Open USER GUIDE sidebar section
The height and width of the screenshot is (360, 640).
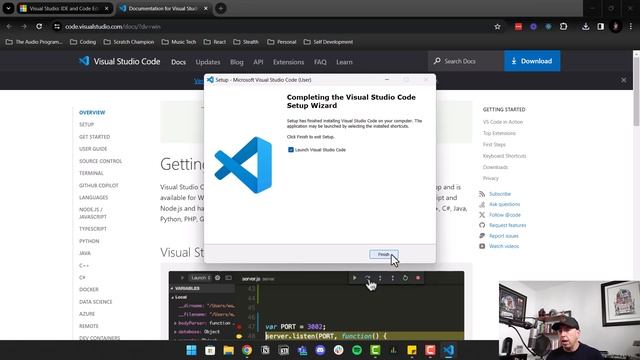coord(93,149)
